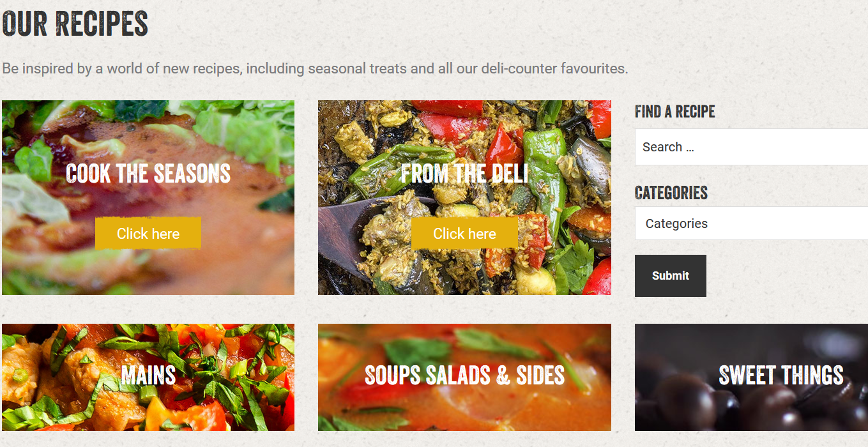Open the Soups Salads & Sides card
The height and width of the screenshot is (447, 868).
[x=464, y=377]
